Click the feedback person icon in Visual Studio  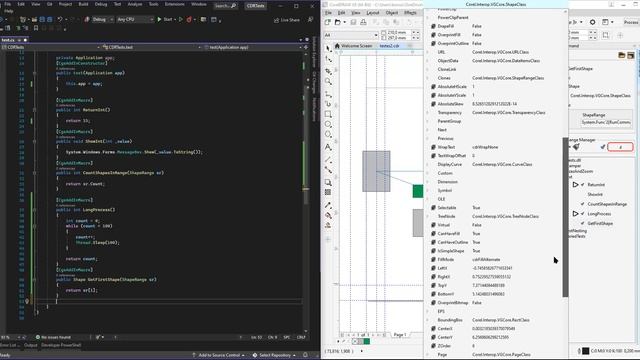pyautogui.click(x=311, y=20)
